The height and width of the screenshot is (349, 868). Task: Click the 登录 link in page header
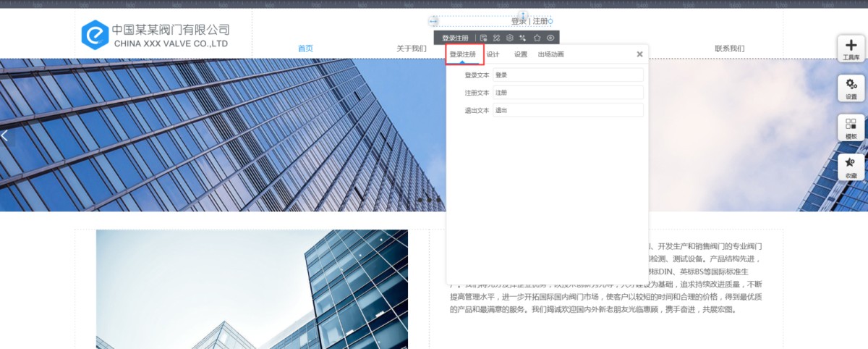[519, 21]
